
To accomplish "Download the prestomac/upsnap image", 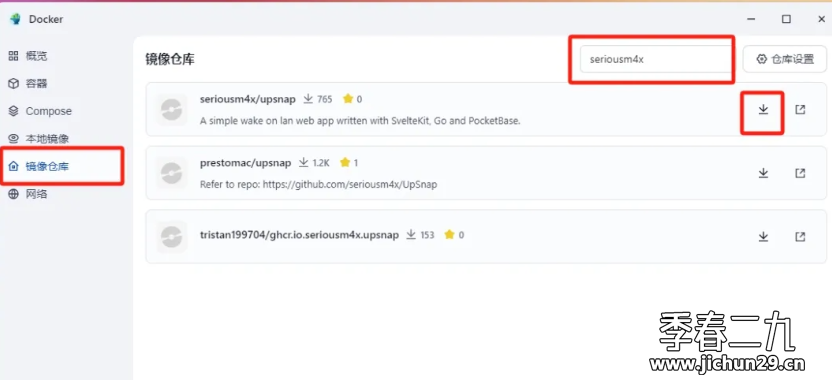I will [x=763, y=173].
